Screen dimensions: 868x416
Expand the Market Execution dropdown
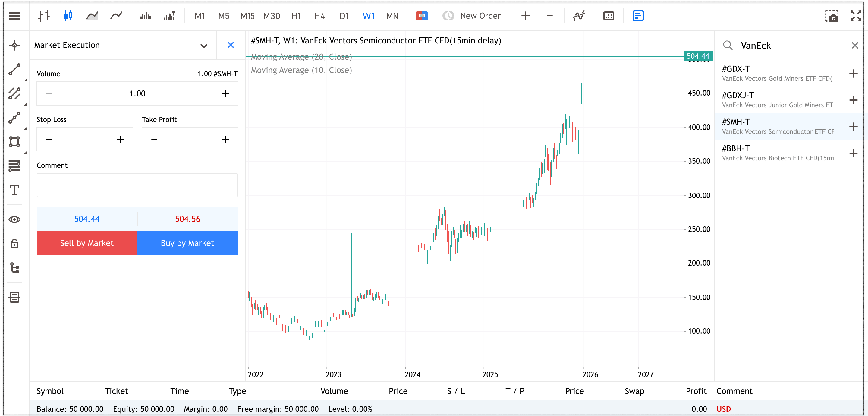coord(203,46)
